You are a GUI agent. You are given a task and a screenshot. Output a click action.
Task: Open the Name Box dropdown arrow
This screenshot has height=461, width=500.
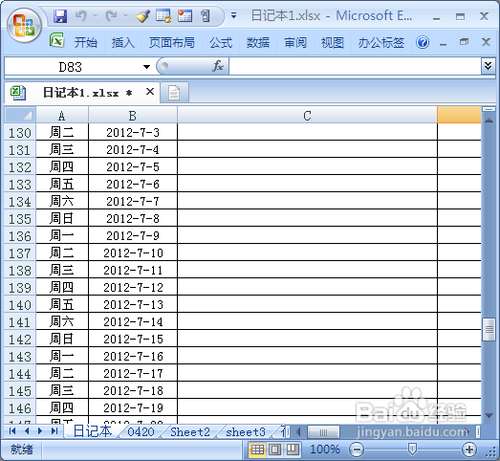pyautogui.click(x=146, y=67)
